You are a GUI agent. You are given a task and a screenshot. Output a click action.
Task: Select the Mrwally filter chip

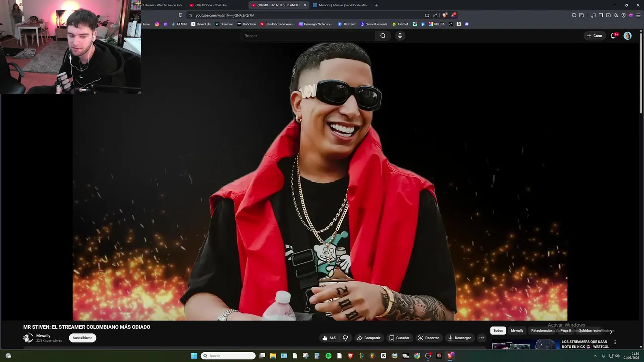click(517, 331)
